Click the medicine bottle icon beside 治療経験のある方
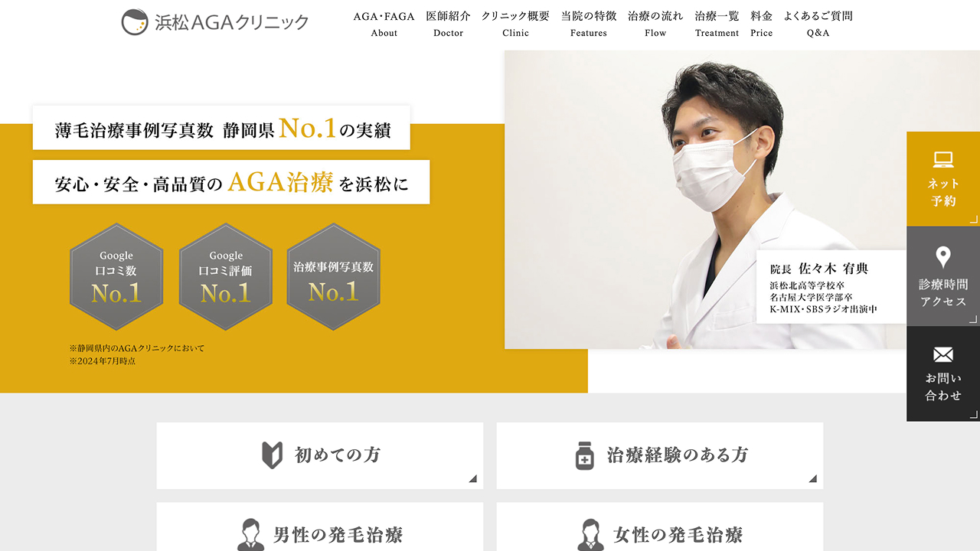The height and width of the screenshot is (551, 980). point(585,455)
